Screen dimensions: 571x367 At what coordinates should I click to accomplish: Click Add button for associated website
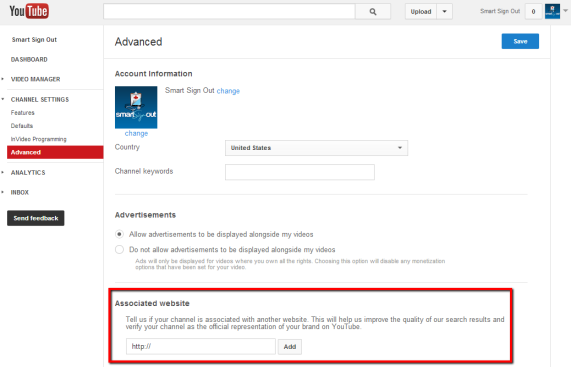(290, 347)
